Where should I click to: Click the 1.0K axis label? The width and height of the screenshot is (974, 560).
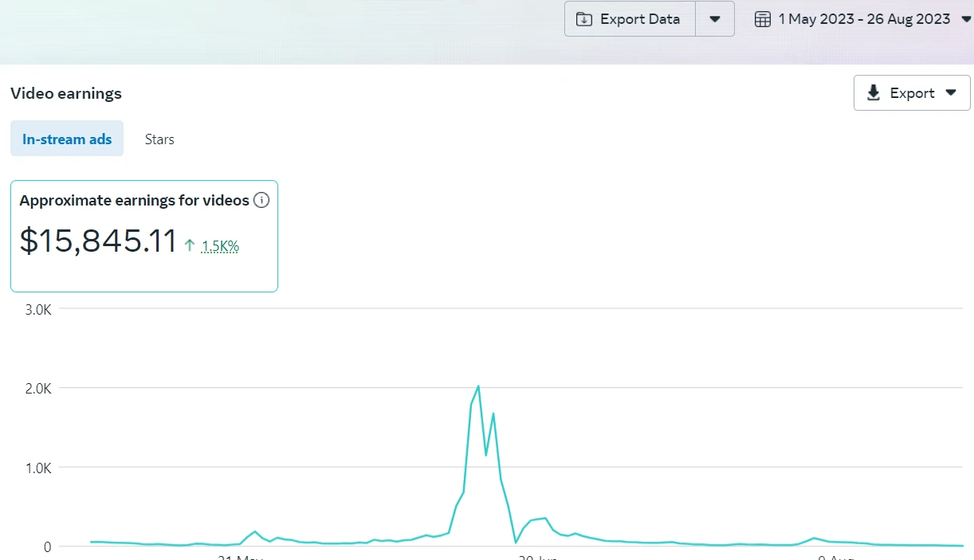coord(37,467)
